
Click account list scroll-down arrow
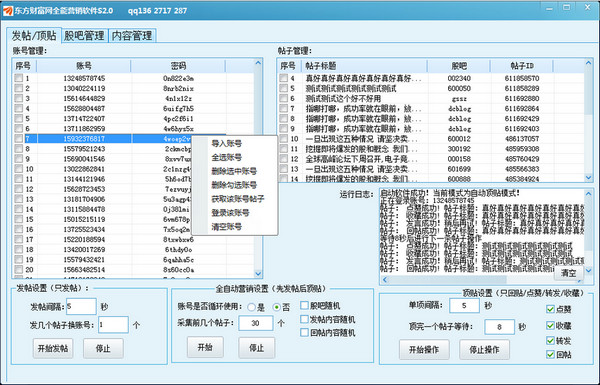click(x=258, y=274)
